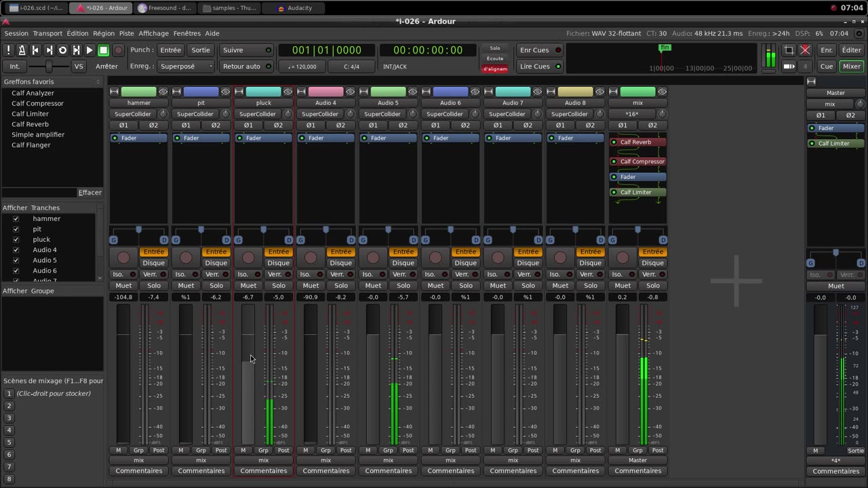Screen dimensions: 868x488
Task: Toggle the Retour auto button
Action: pyautogui.click(x=247, y=66)
